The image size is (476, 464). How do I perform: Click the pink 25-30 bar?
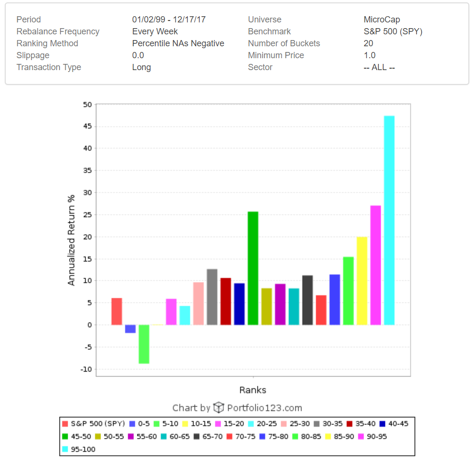pos(198,304)
